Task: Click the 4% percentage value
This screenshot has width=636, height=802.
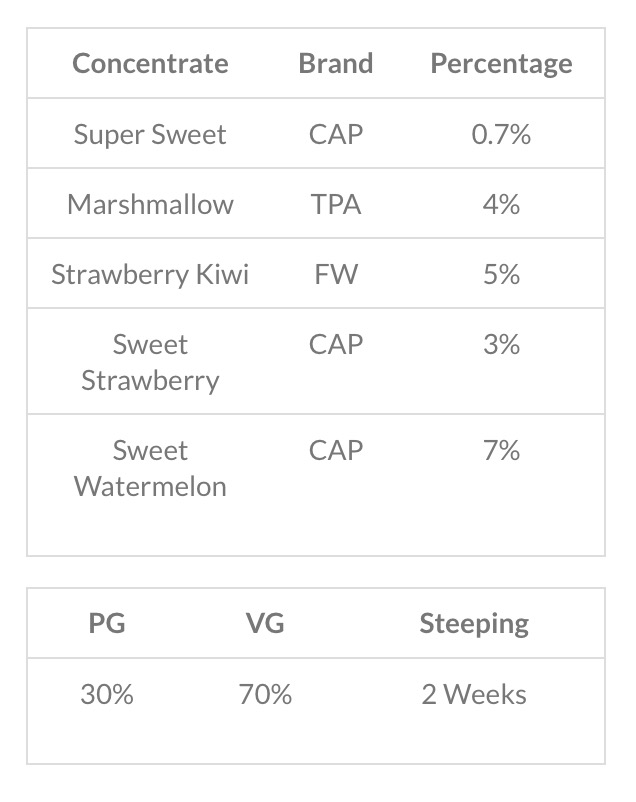Action: click(x=501, y=204)
